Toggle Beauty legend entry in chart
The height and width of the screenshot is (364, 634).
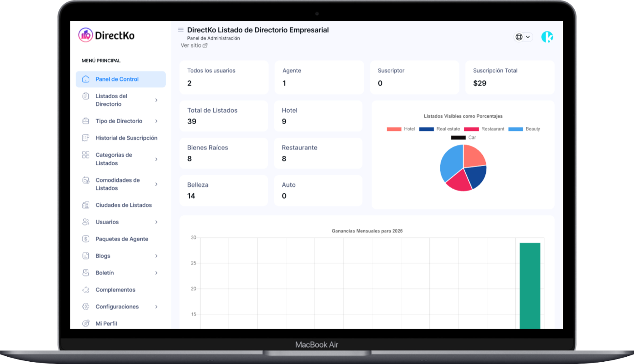click(x=524, y=129)
